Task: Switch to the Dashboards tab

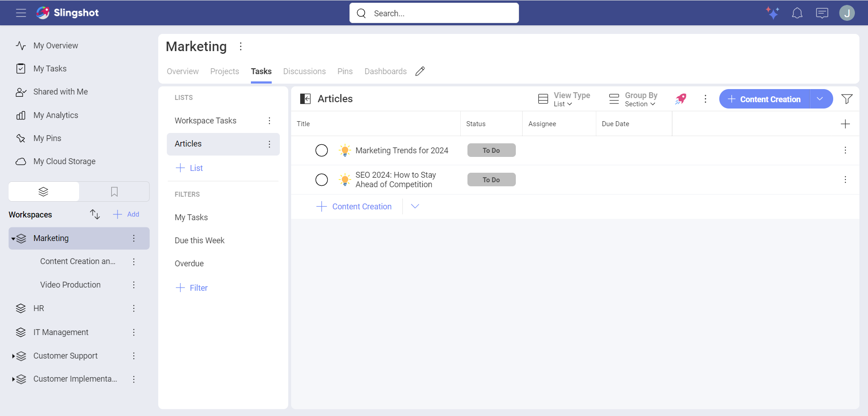Action: pos(386,71)
